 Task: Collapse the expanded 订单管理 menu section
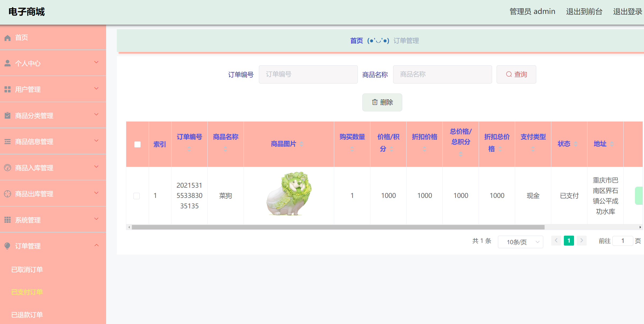coord(96,245)
